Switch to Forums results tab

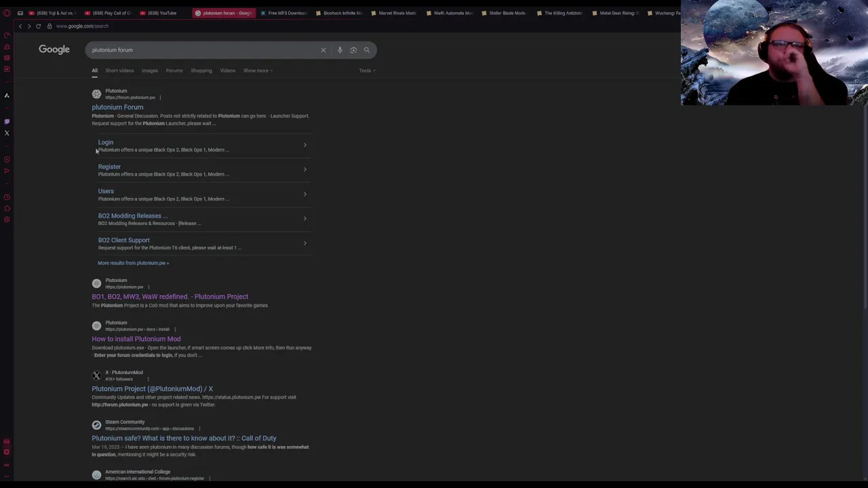pyautogui.click(x=174, y=70)
